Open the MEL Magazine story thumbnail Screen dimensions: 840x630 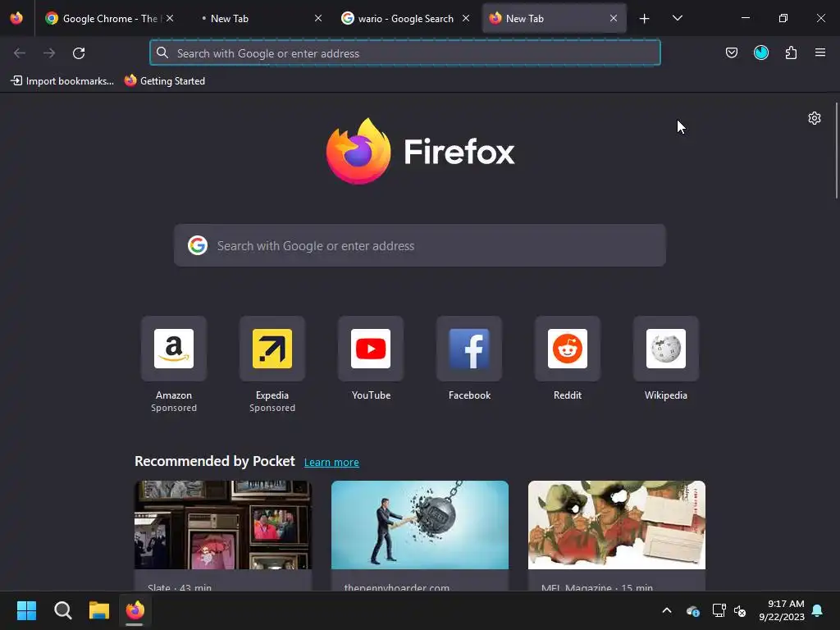point(617,525)
